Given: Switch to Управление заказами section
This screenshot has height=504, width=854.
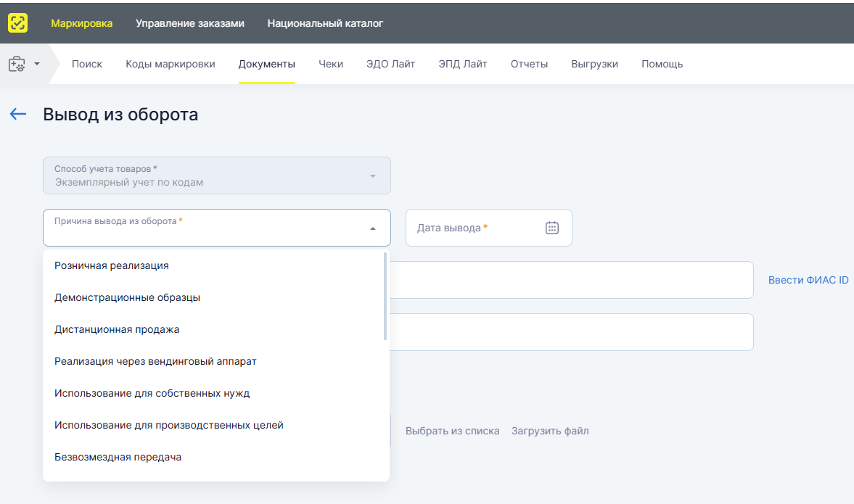Looking at the screenshot, I should 190,23.
